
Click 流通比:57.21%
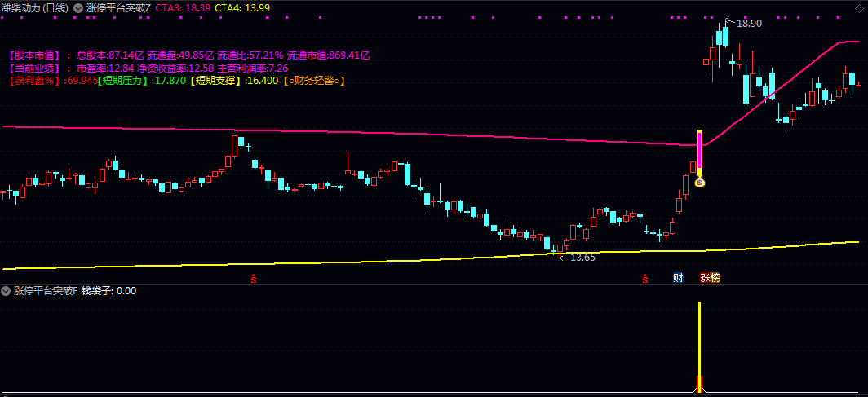(x=250, y=55)
